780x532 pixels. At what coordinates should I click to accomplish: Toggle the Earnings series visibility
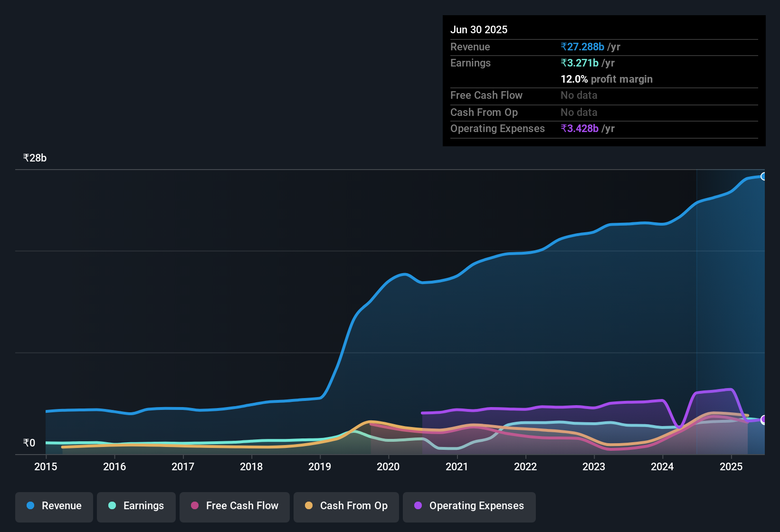click(136, 506)
